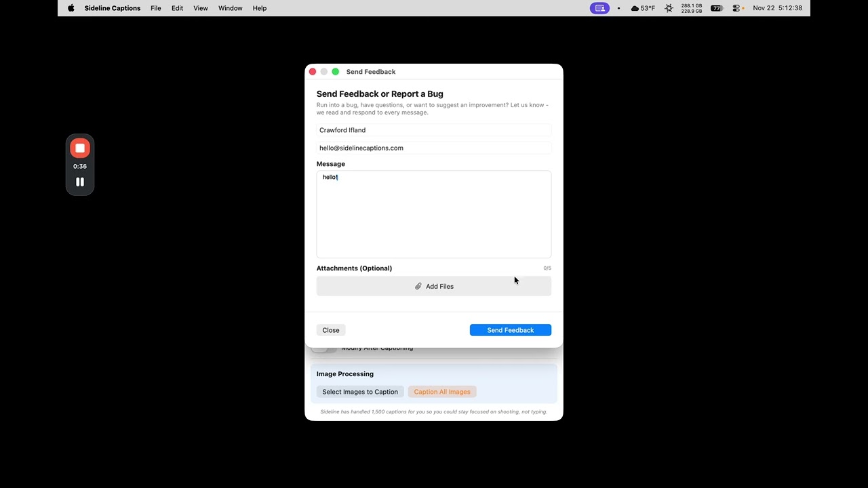Click the Nov 22 5:12:38 clock
868x488 pixels.
pyautogui.click(x=778, y=8)
